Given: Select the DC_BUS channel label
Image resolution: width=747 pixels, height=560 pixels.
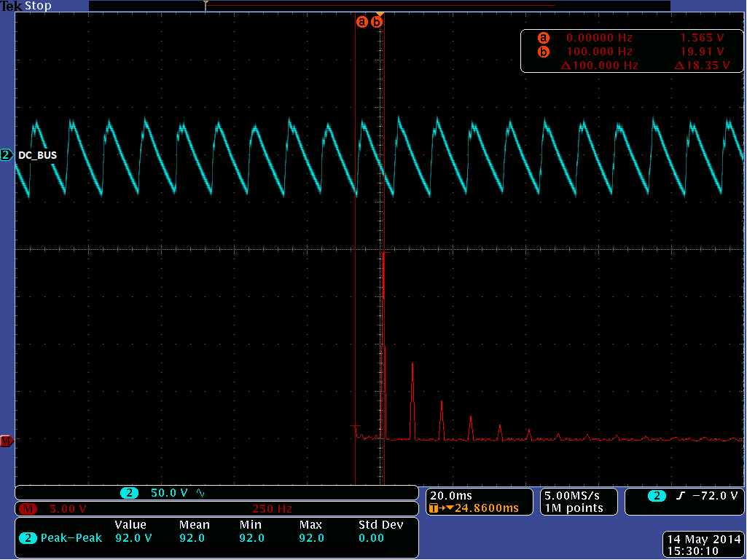Looking at the screenshot, I should click(x=38, y=155).
